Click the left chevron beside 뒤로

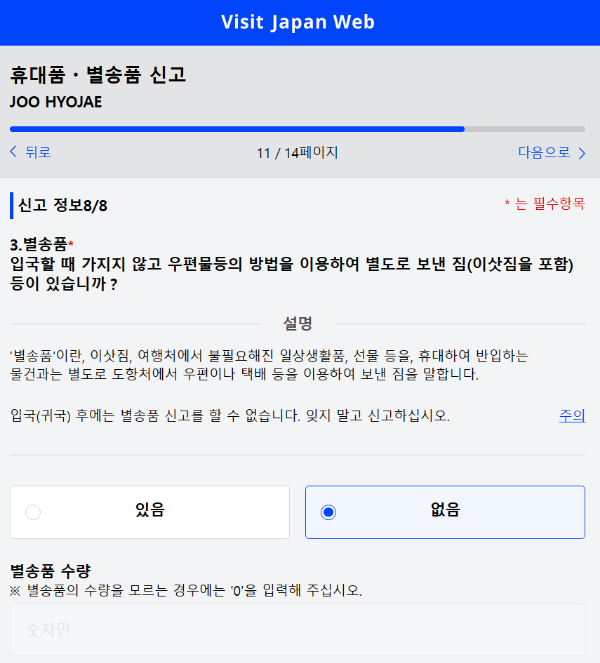[14, 151]
